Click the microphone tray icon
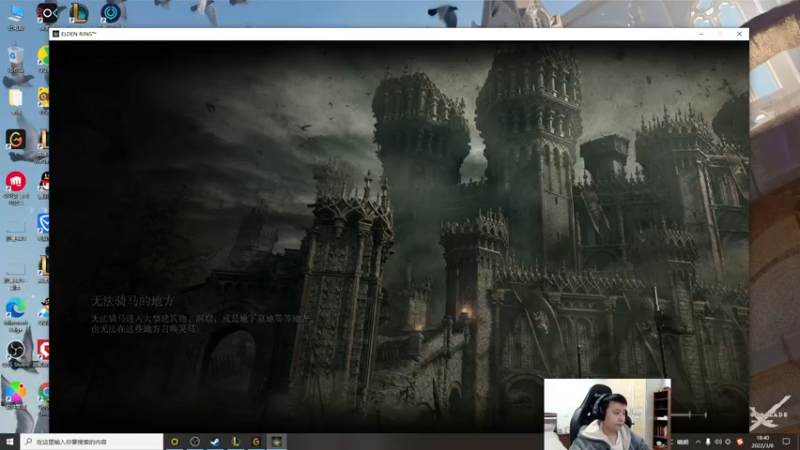 (708, 442)
